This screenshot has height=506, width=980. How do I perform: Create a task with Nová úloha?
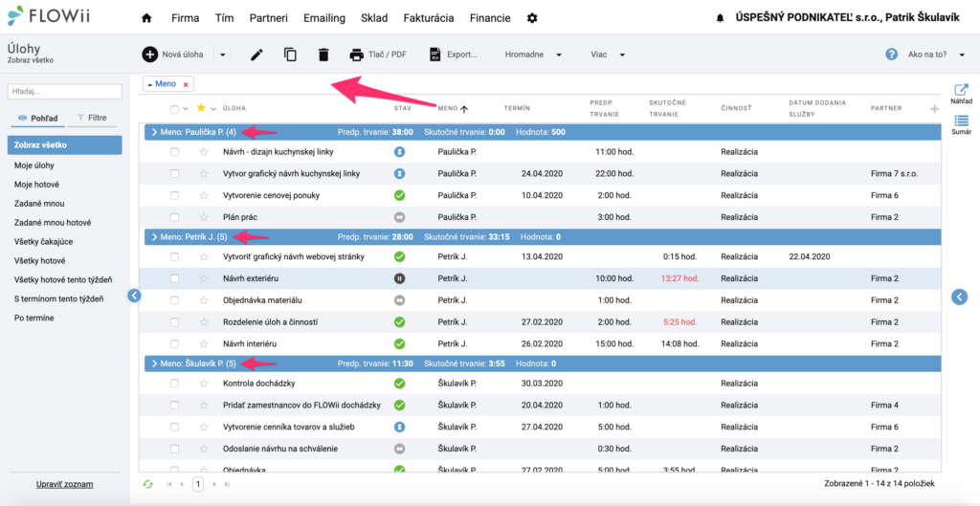tap(173, 55)
